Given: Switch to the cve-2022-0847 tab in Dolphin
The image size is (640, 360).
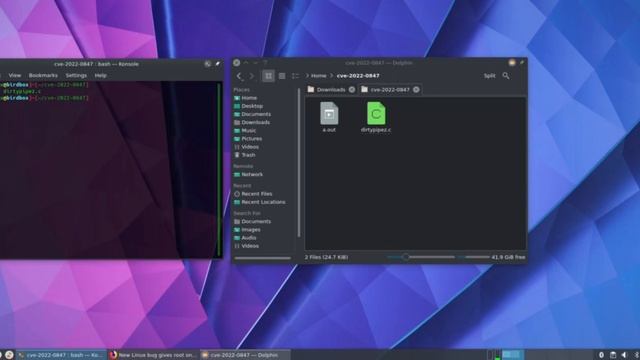Looking at the screenshot, I should pyautogui.click(x=390, y=90).
